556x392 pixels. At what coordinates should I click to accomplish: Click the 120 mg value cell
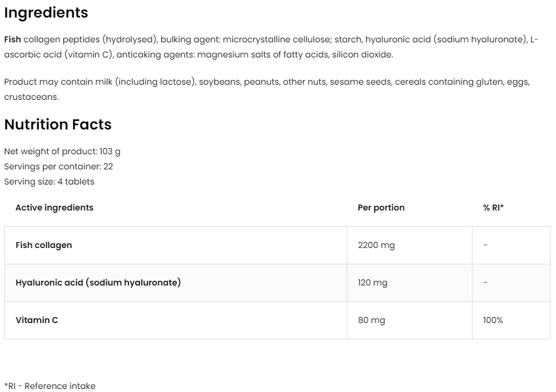coord(373,283)
